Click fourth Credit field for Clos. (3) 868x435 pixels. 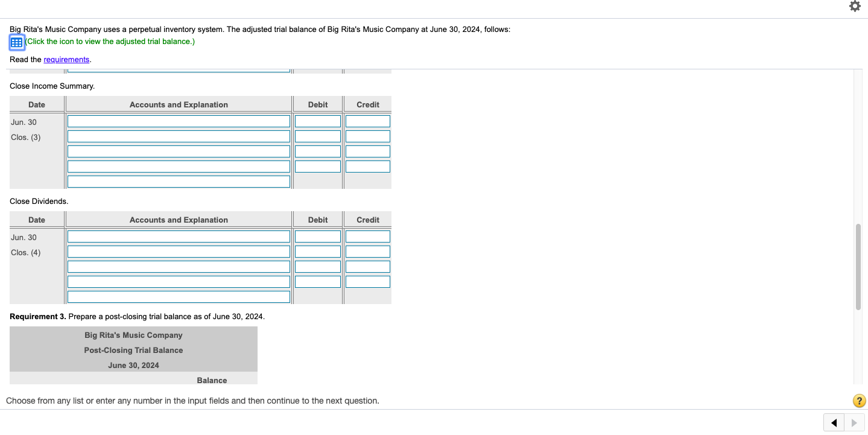(x=368, y=167)
